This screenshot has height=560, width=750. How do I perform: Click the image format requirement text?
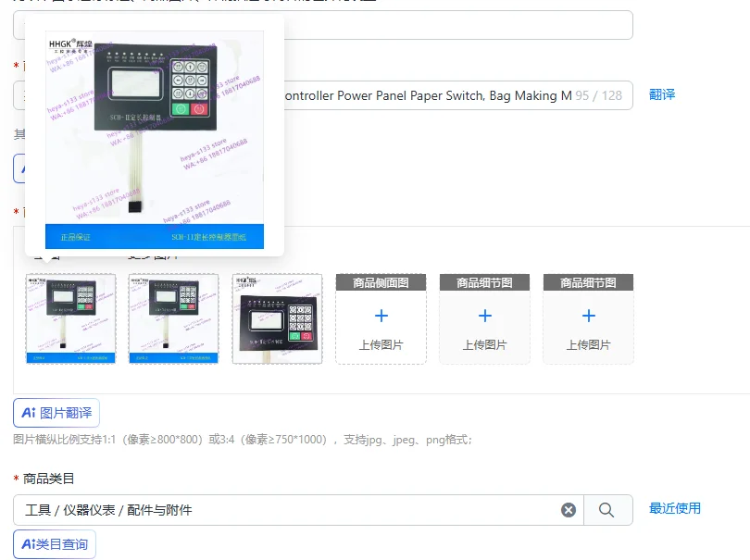[243, 440]
